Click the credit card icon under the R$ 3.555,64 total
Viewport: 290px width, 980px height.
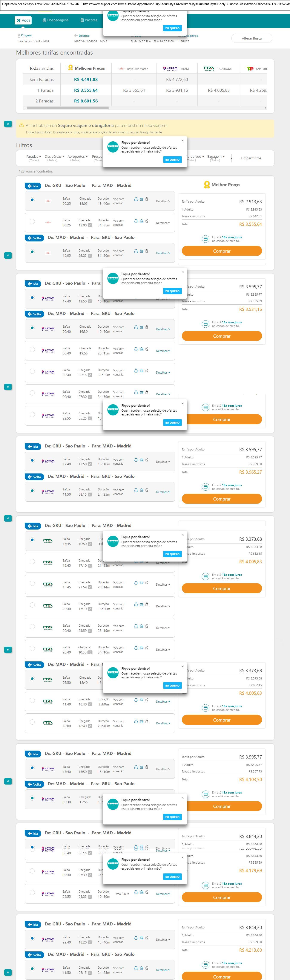(x=205, y=239)
